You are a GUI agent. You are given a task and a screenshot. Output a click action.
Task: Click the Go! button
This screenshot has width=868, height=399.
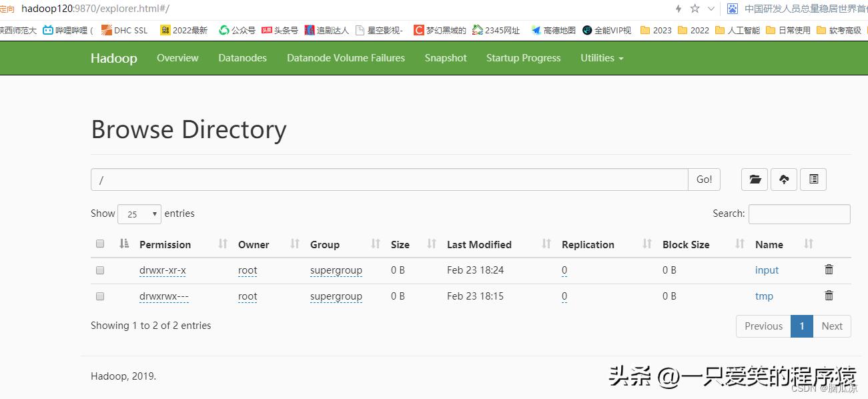tap(704, 179)
